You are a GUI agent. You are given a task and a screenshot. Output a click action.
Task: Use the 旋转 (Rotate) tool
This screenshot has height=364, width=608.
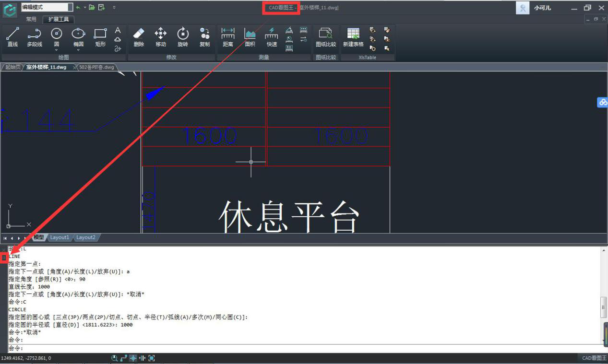pos(183,37)
